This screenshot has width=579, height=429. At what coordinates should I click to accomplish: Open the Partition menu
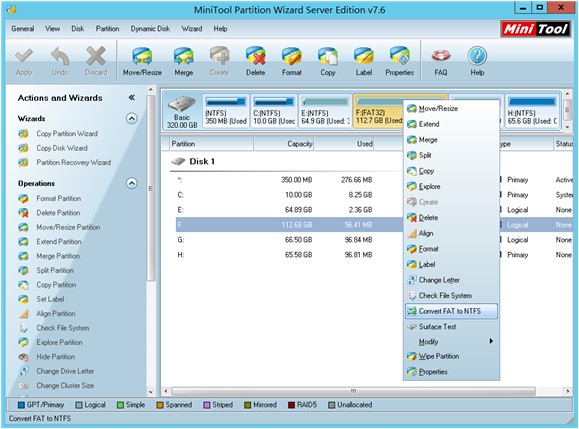107,28
